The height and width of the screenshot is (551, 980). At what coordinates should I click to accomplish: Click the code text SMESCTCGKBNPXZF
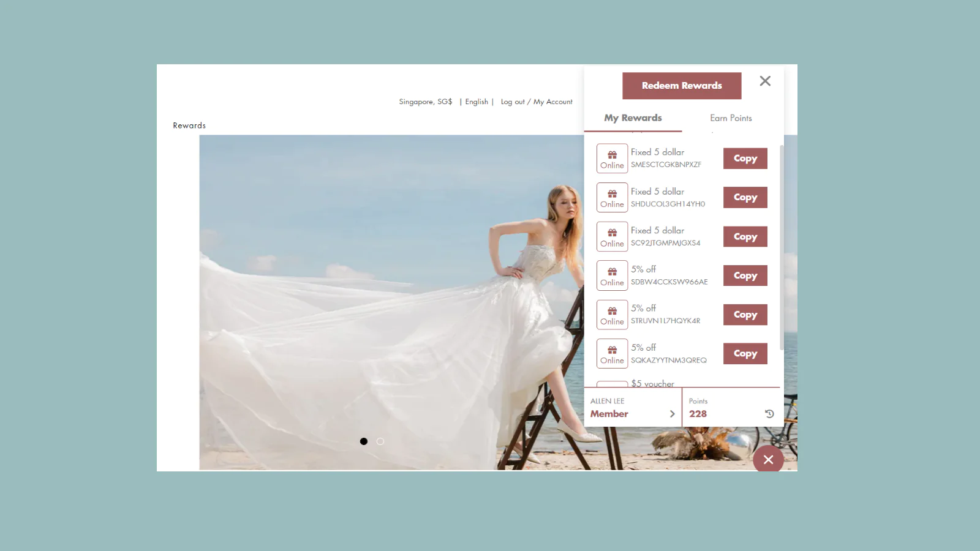[x=666, y=165]
